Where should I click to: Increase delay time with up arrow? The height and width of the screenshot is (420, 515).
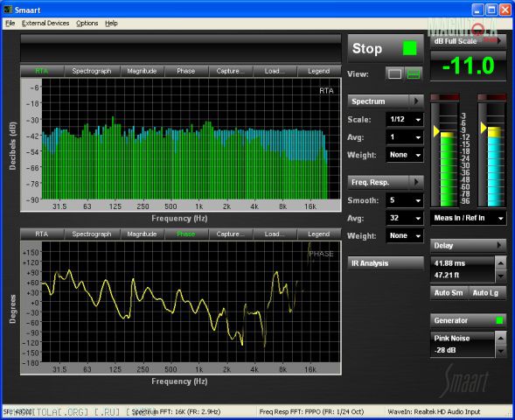[x=500, y=262]
